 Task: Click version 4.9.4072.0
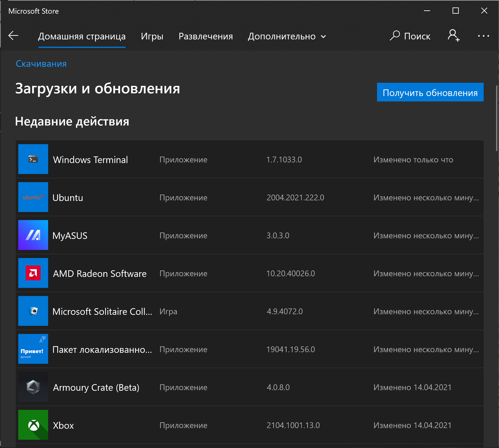(x=285, y=311)
